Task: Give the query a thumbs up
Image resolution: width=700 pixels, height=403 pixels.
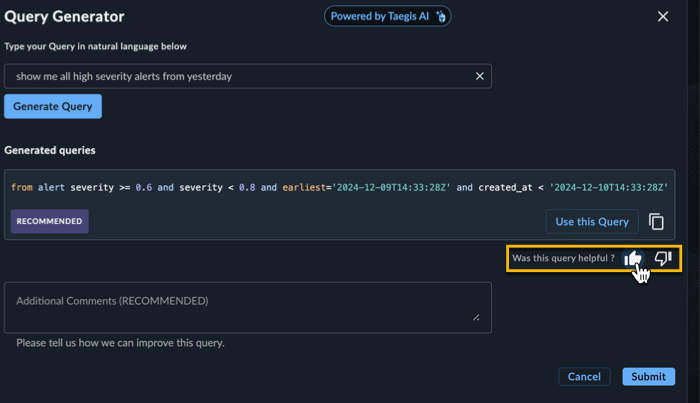Action: point(633,258)
